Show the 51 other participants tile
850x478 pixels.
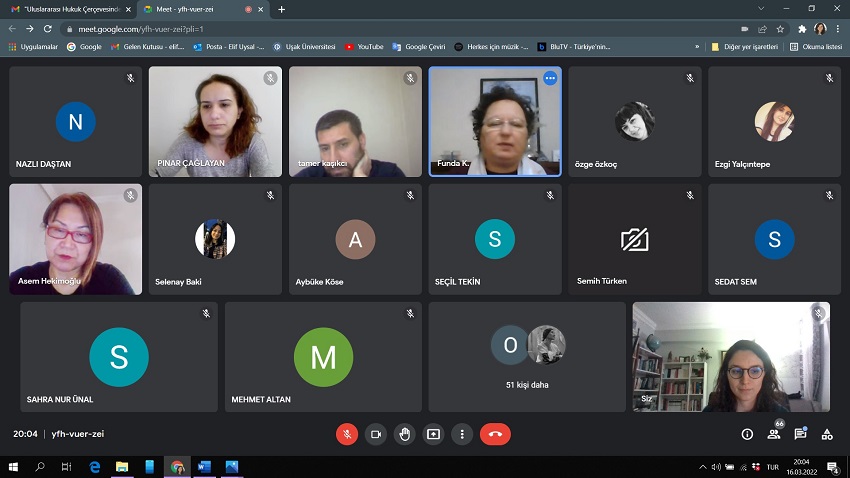(x=528, y=357)
